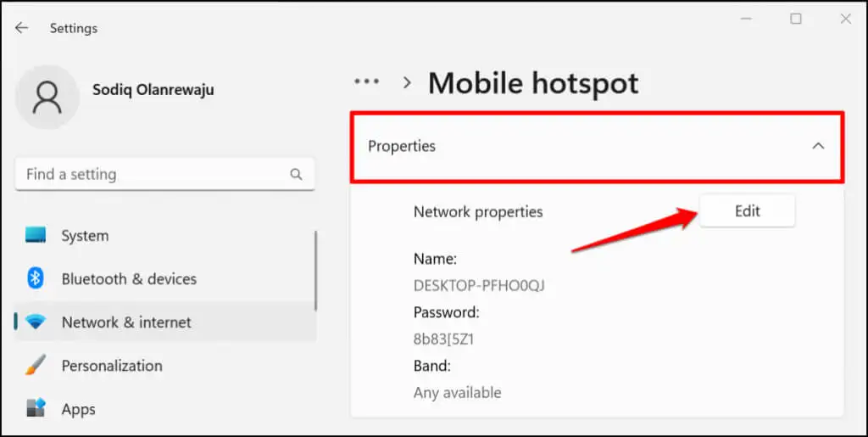868x437 pixels.
Task: Click the Sodiq Olanrewaju account name
Action: tap(153, 90)
